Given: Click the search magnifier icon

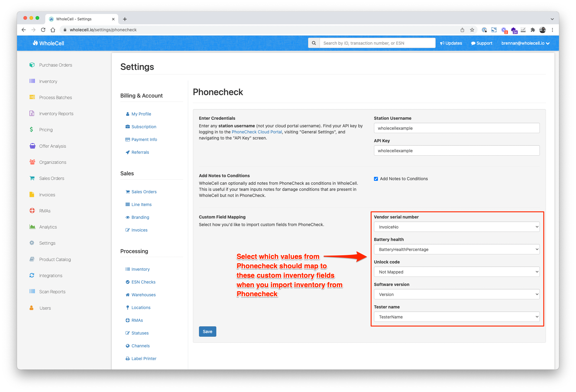Looking at the screenshot, I should 314,43.
